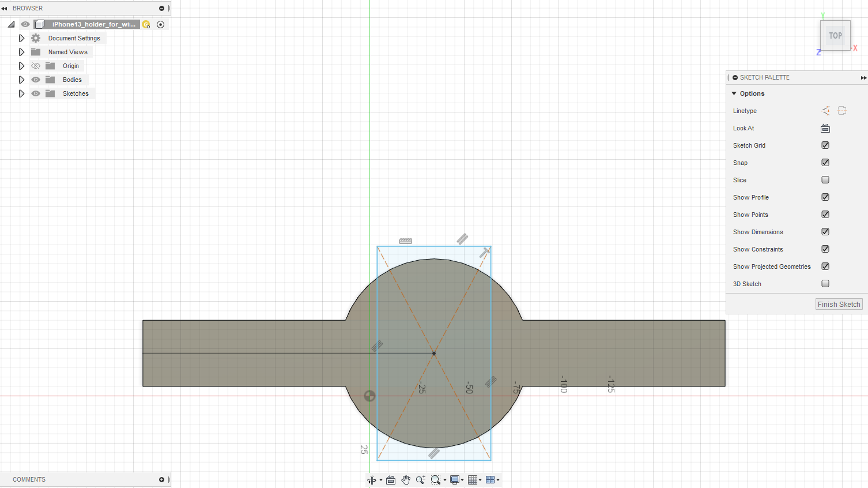Expand the Document Settings node

coord(21,37)
